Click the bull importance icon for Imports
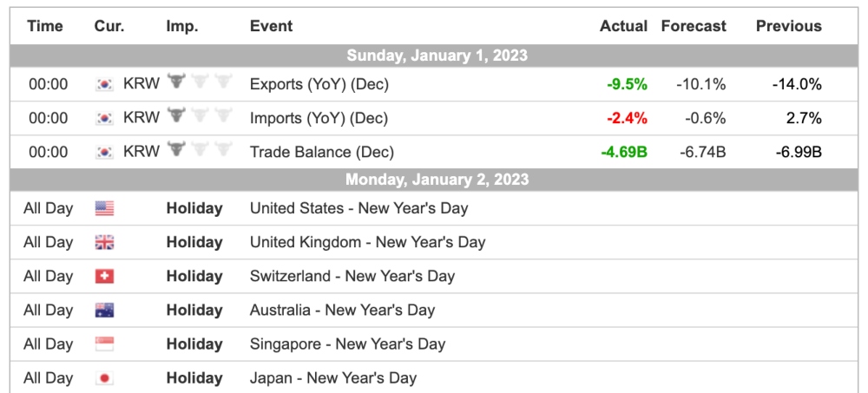The height and width of the screenshot is (393, 868). point(177,117)
